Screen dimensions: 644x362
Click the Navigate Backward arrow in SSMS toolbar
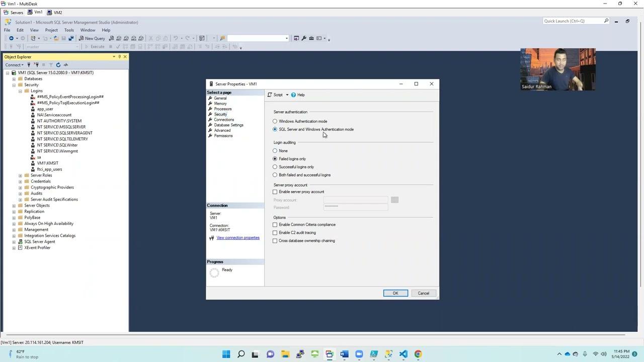pyautogui.click(x=11, y=38)
